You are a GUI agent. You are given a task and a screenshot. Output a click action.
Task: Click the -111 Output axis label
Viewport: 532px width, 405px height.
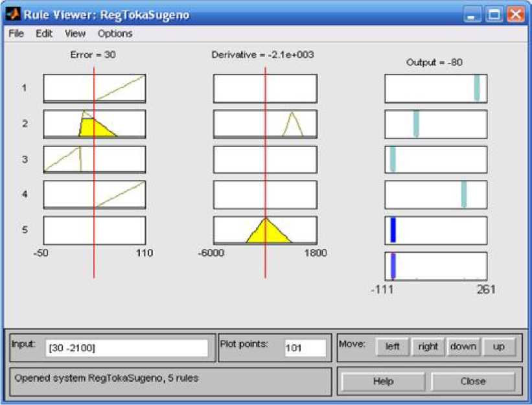click(x=382, y=290)
